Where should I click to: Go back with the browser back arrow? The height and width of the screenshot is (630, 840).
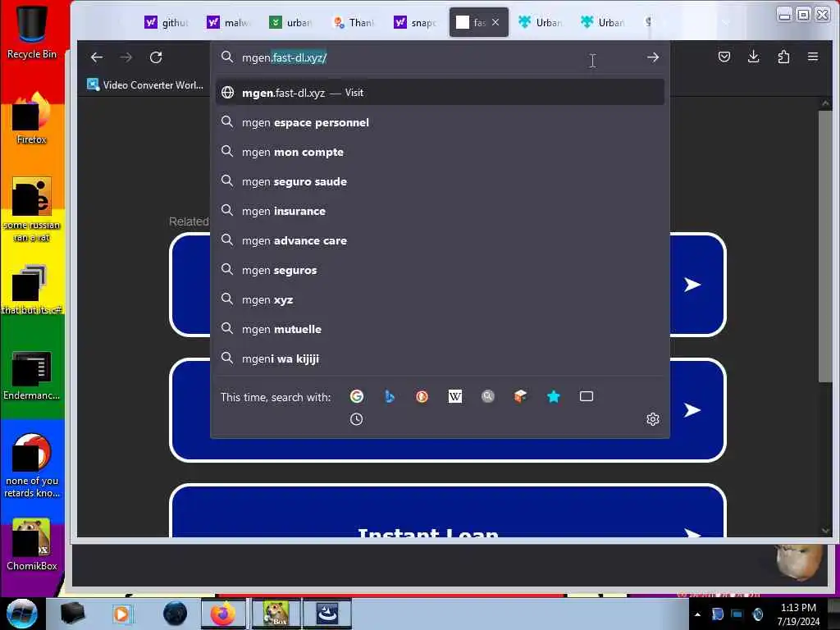[x=97, y=57]
